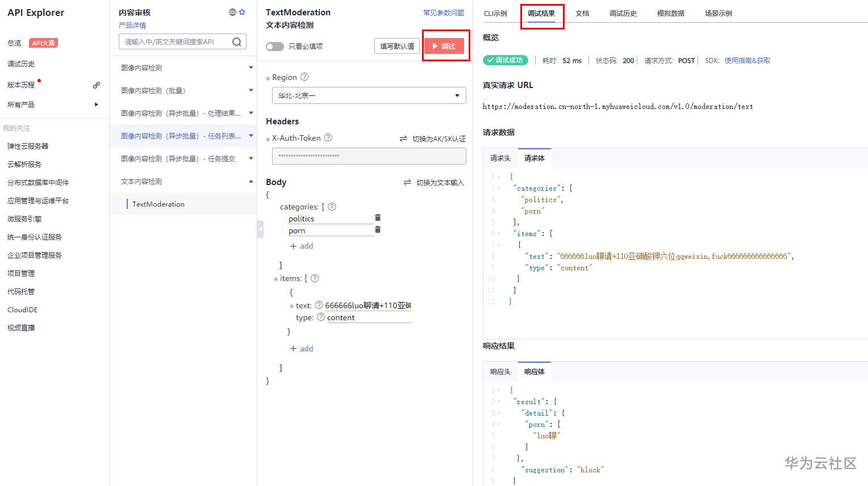Click the API大赛 badge
868x486 pixels.
[x=43, y=43]
